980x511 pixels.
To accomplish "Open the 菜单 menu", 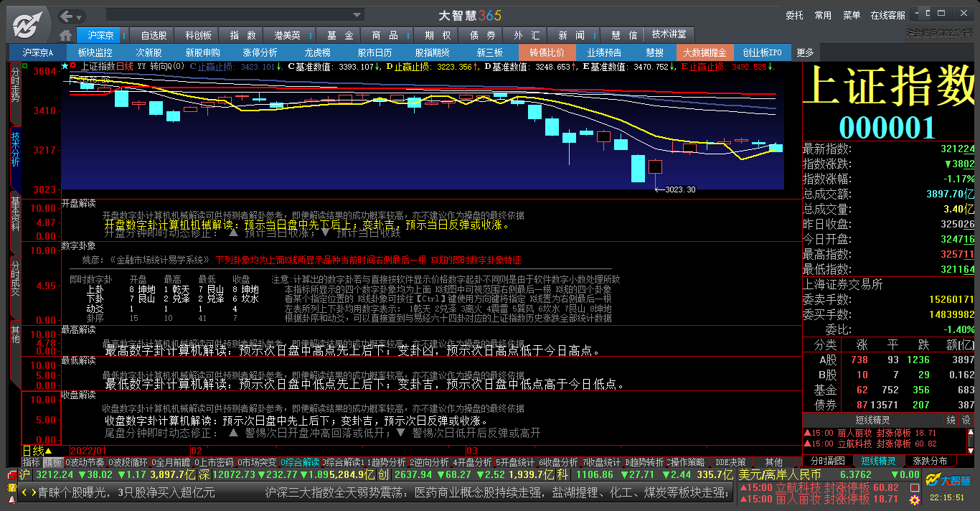I will pyautogui.click(x=852, y=15).
